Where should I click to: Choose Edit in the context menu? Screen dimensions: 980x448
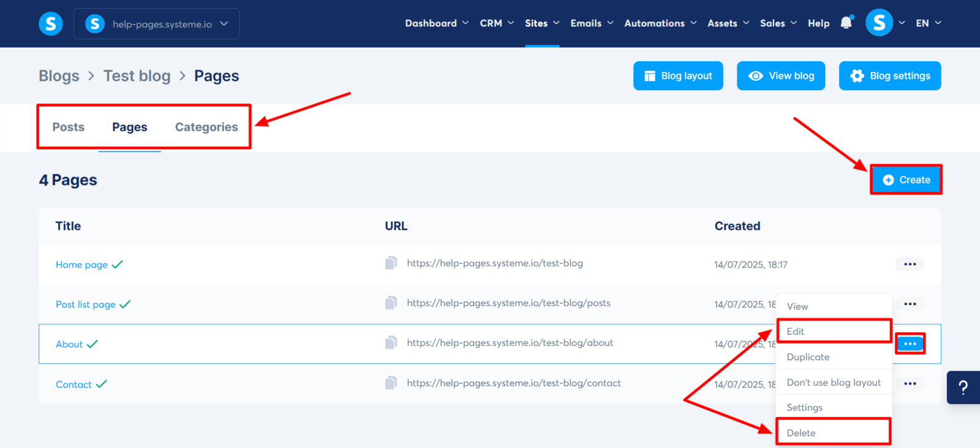(834, 331)
